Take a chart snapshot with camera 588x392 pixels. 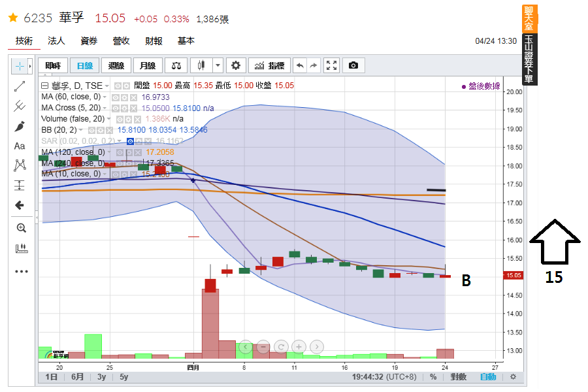(353, 65)
